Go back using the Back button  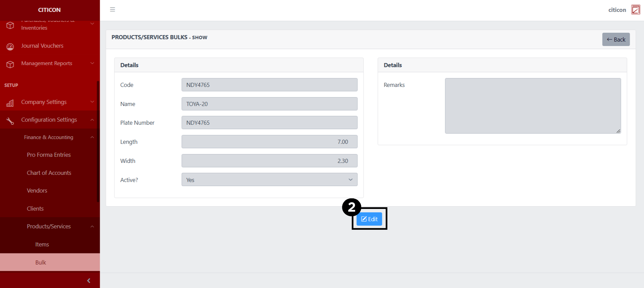[x=616, y=39]
